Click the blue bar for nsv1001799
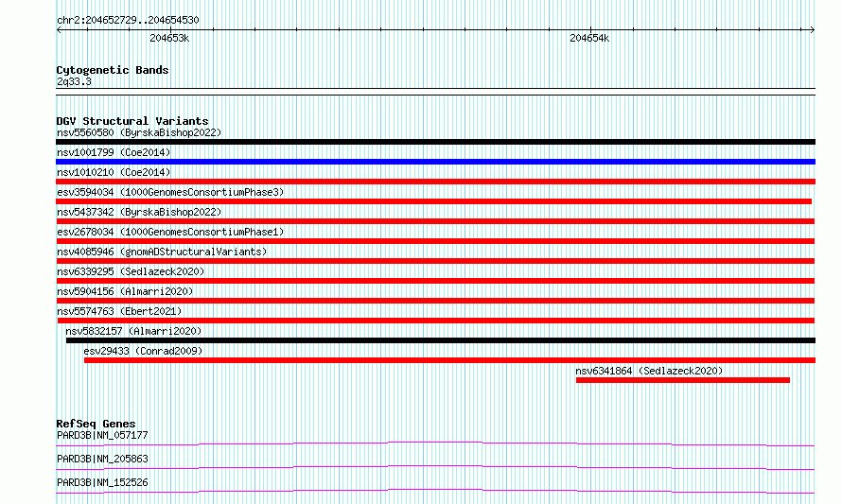Viewport: 842px width, 504px height. 435,162
